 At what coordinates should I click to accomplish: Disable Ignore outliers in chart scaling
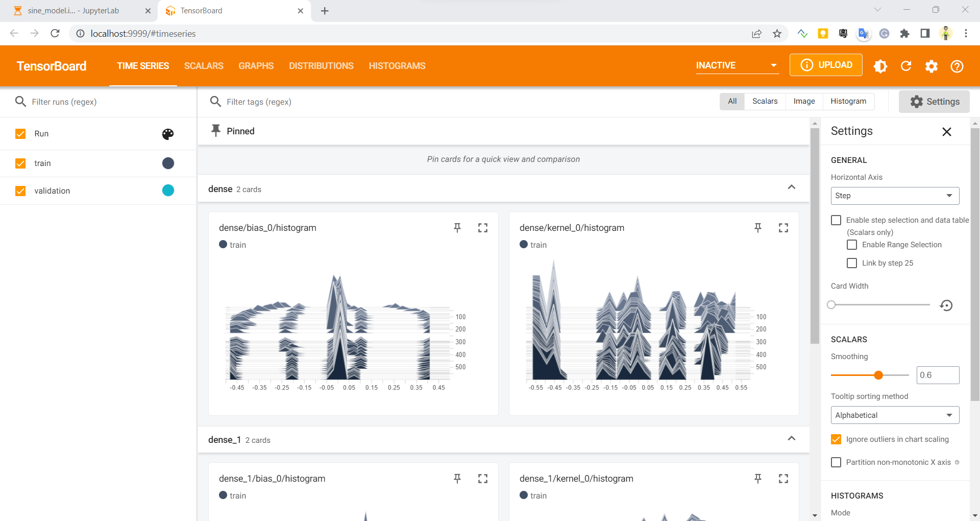click(836, 439)
